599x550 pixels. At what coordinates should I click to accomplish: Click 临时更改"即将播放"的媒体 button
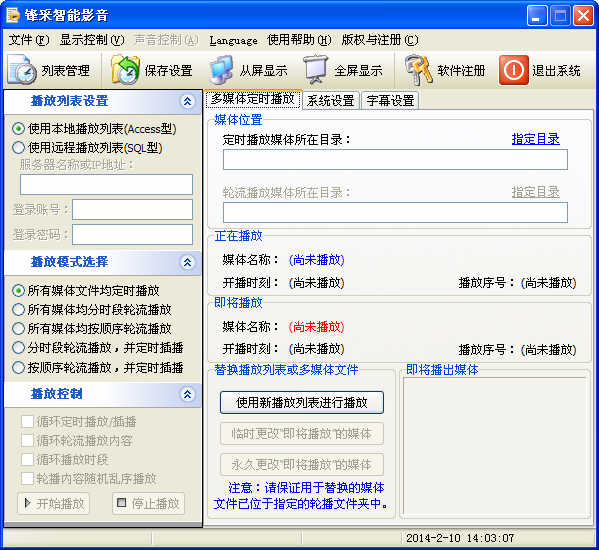302,434
